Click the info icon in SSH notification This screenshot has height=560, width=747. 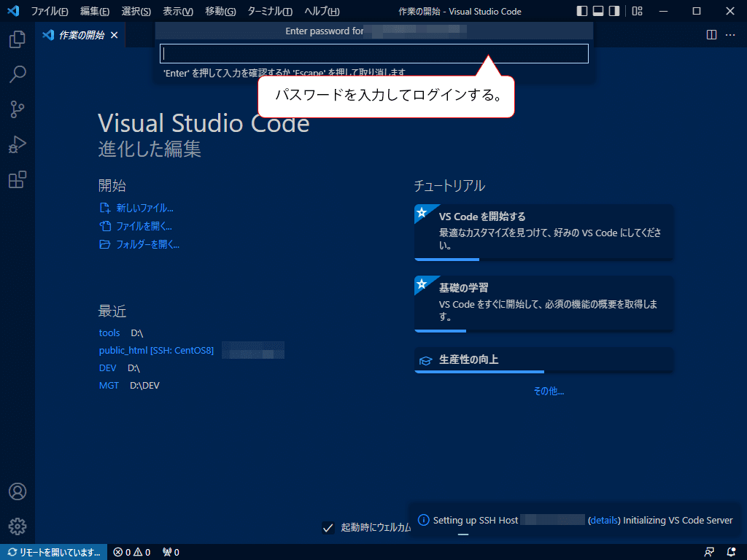click(423, 519)
